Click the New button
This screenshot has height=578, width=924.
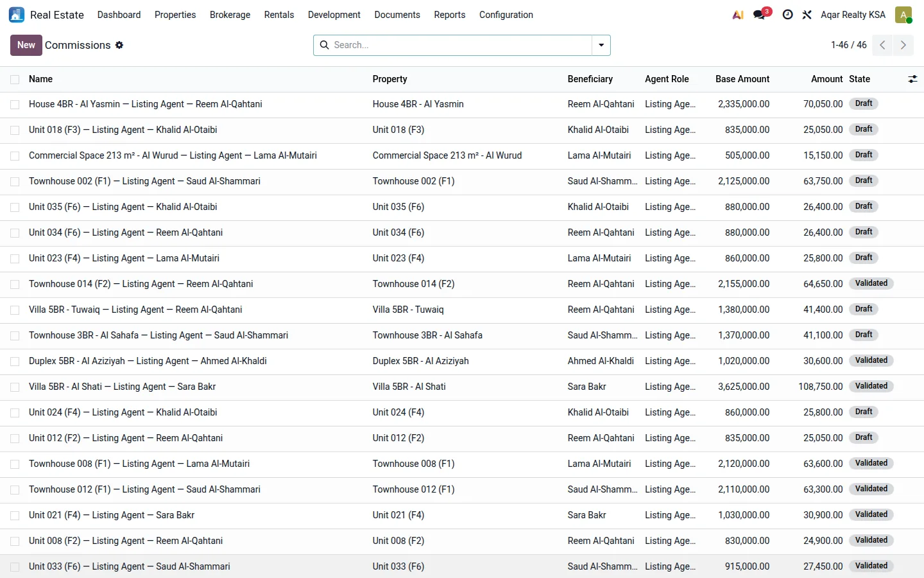click(x=26, y=45)
